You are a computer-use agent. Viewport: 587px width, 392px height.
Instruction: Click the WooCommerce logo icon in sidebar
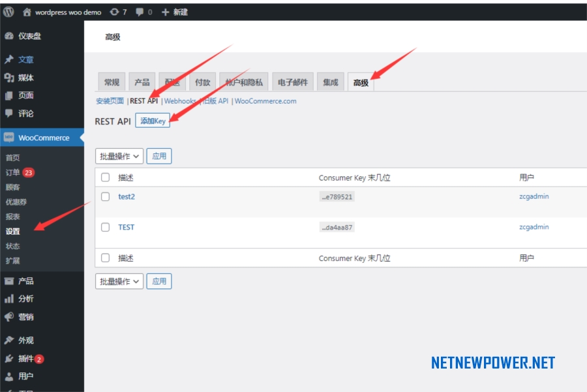pyautogui.click(x=9, y=138)
